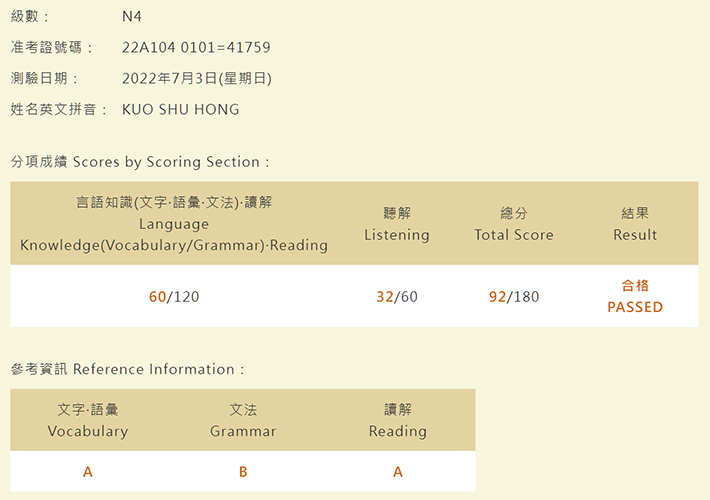The height and width of the screenshot is (500, 710).
Task: Click the name KUO SHU HONG
Action: click(181, 110)
